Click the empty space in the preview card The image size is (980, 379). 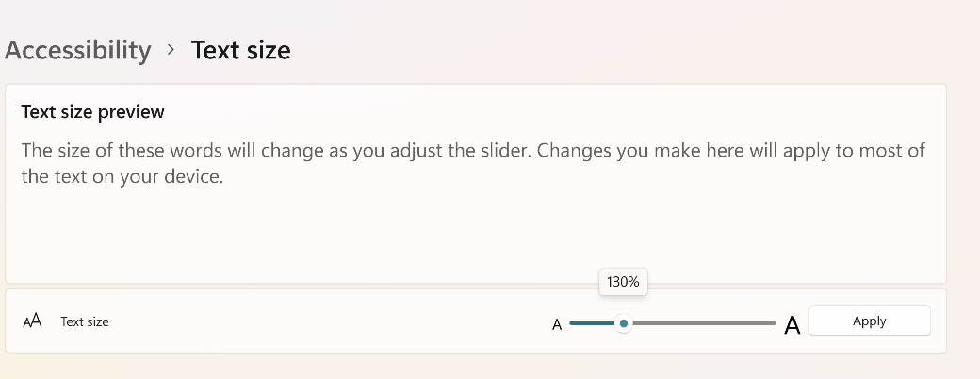click(x=471, y=236)
